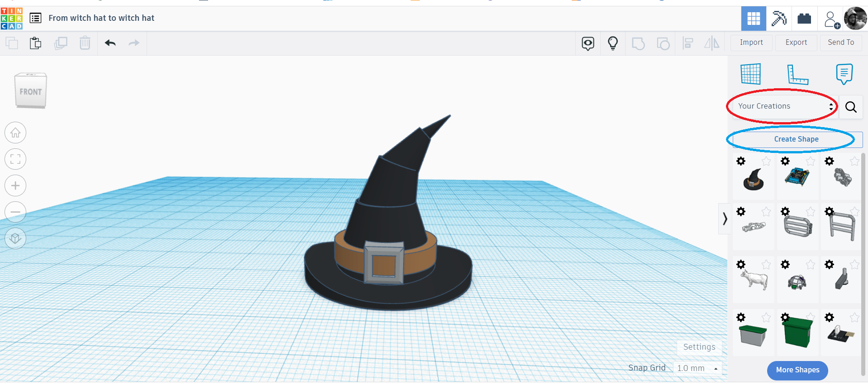This screenshot has height=385, width=868.
Task: Select the Workplane tool icon
Action: coord(751,74)
